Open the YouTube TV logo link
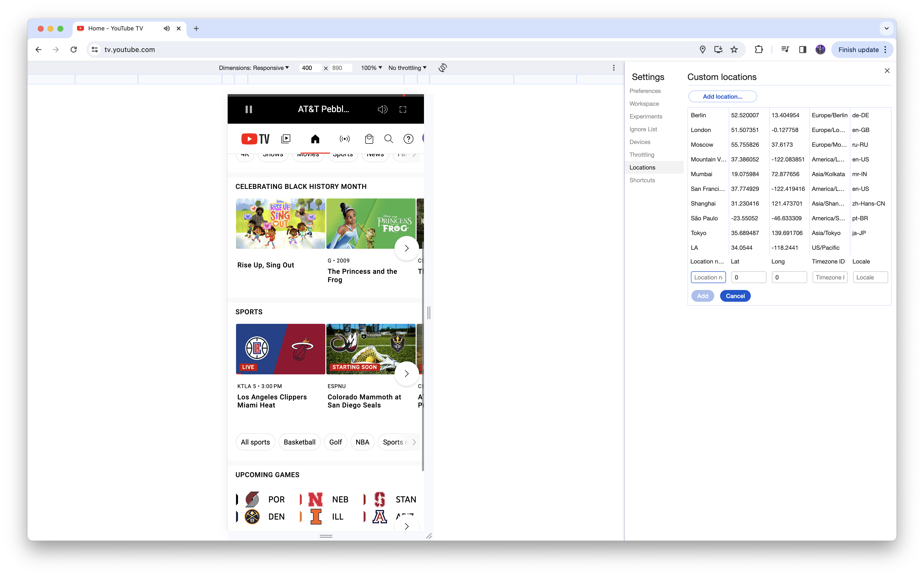Image resolution: width=924 pixels, height=577 pixels. click(x=255, y=139)
